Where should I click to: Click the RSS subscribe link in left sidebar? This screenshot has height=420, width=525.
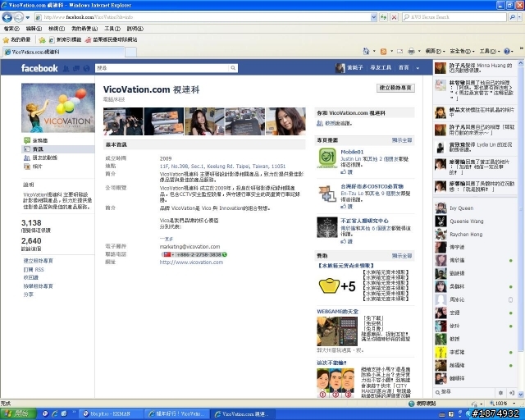tap(34, 269)
